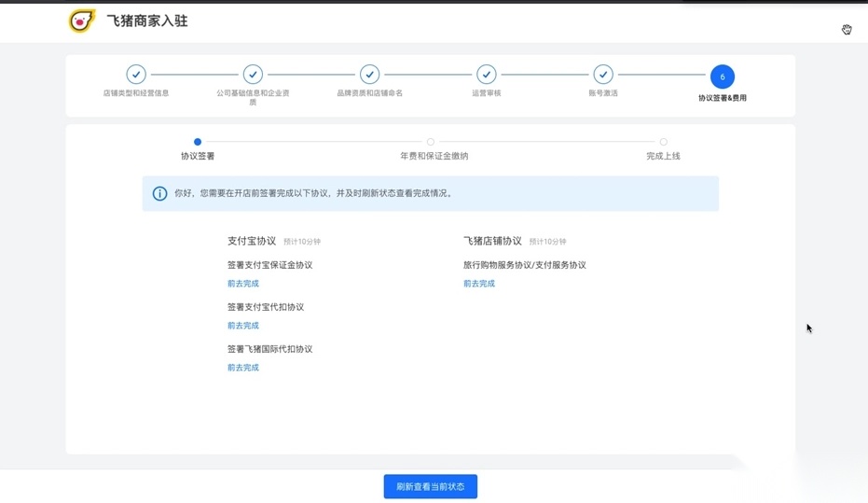868x503 pixels.
Task: Click the 运营审核 step label
Action: 486,93
